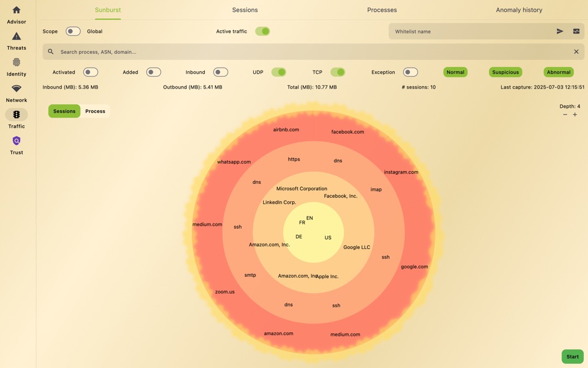The width and height of the screenshot is (588, 368).
Task: Toggle the Suspicious filter chip
Action: pyautogui.click(x=506, y=72)
